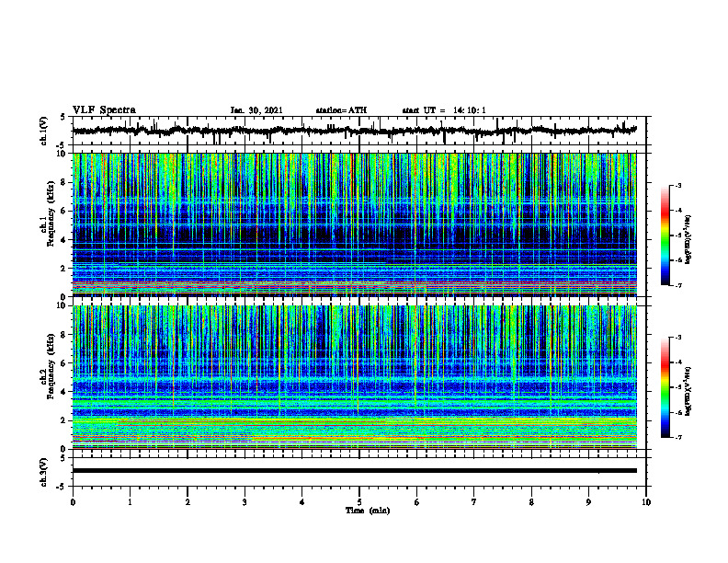728x563 pixels.
Task: Click the ch.2 spectrogram panel
Action: (355, 377)
